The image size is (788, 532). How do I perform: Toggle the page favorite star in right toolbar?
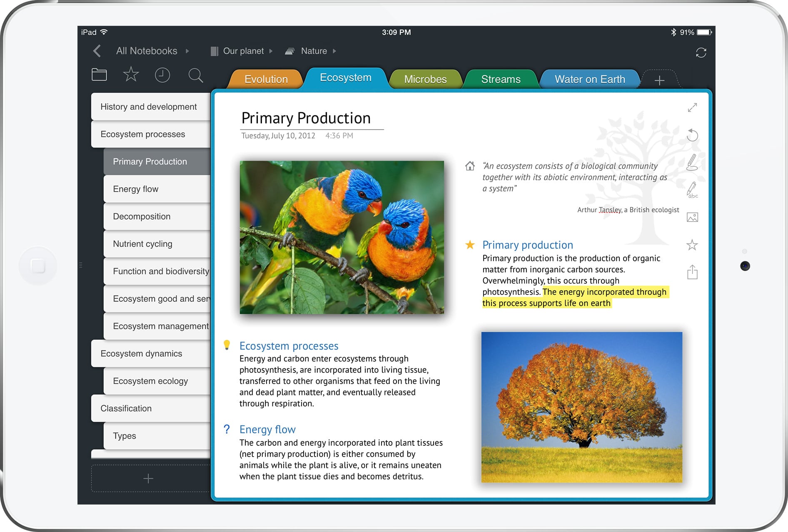tap(692, 245)
